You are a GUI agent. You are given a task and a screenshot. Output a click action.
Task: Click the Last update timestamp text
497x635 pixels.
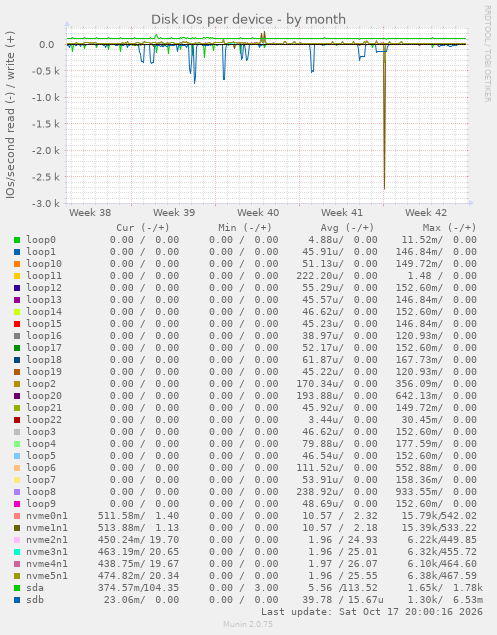click(371, 612)
